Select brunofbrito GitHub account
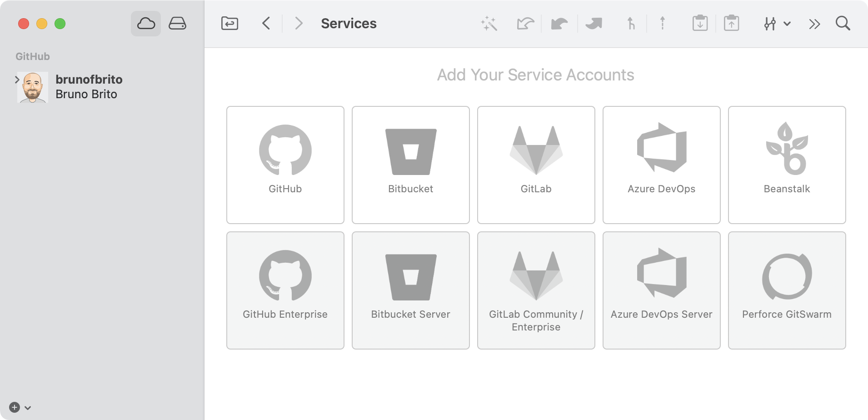This screenshot has height=420, width=868. coord(89,87)
